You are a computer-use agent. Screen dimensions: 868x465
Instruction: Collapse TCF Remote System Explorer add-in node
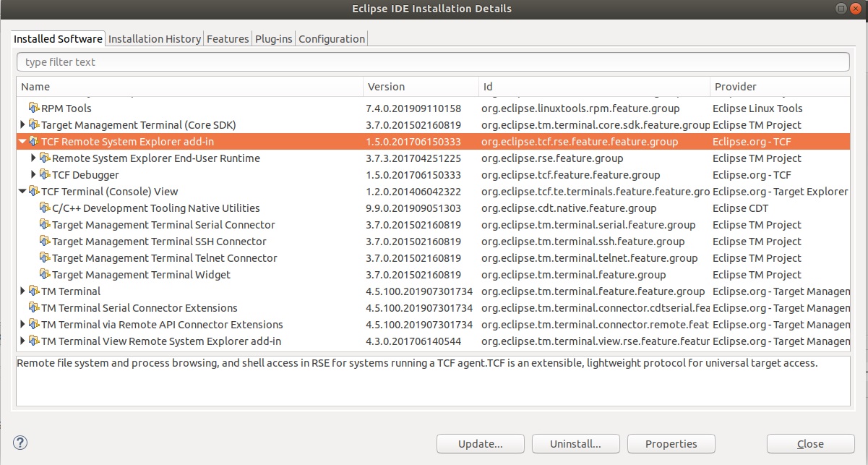[23, 142]
